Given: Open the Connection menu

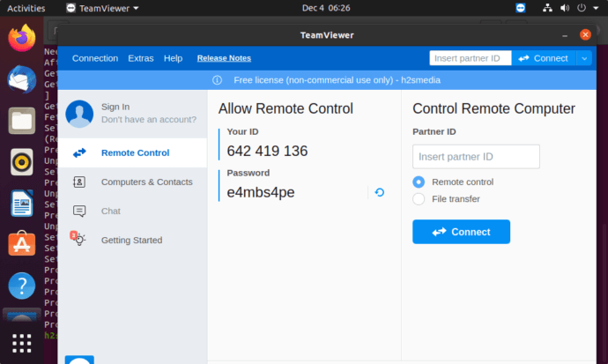Looking at the screenshot, I should click(95, 58).
